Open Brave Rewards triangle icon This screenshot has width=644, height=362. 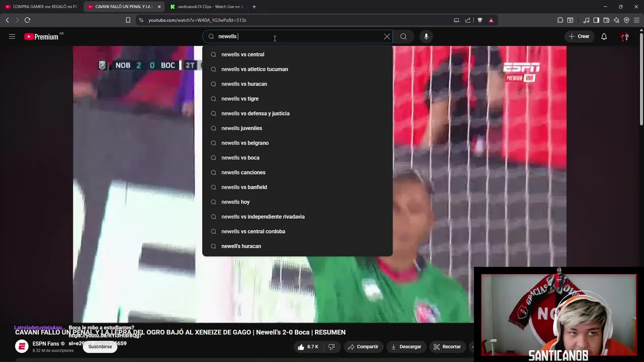(491, 20)
